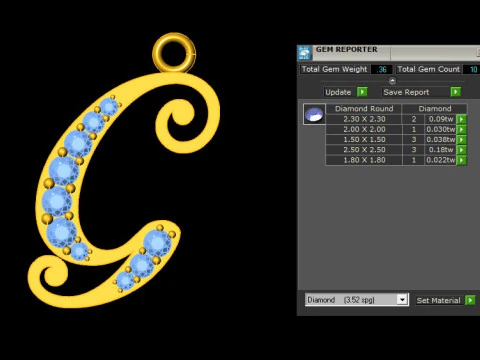Click the Total Gem Weight label

tap(334, 69)
